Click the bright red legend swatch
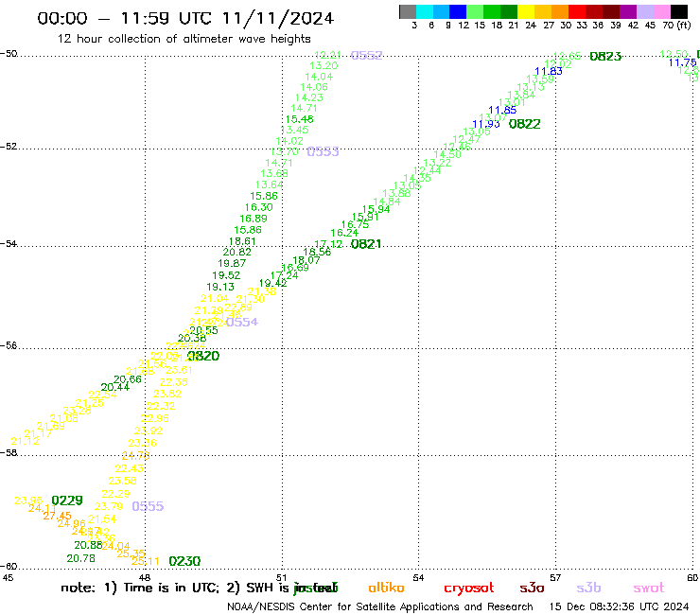700x615 pixels. tap(577, 11)
